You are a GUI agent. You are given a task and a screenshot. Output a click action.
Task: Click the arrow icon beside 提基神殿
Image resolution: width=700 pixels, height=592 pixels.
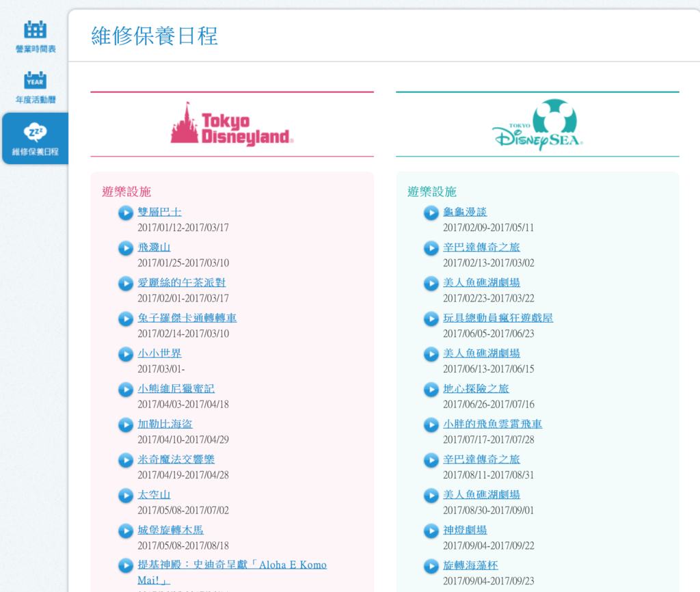[x=126, y=565]
